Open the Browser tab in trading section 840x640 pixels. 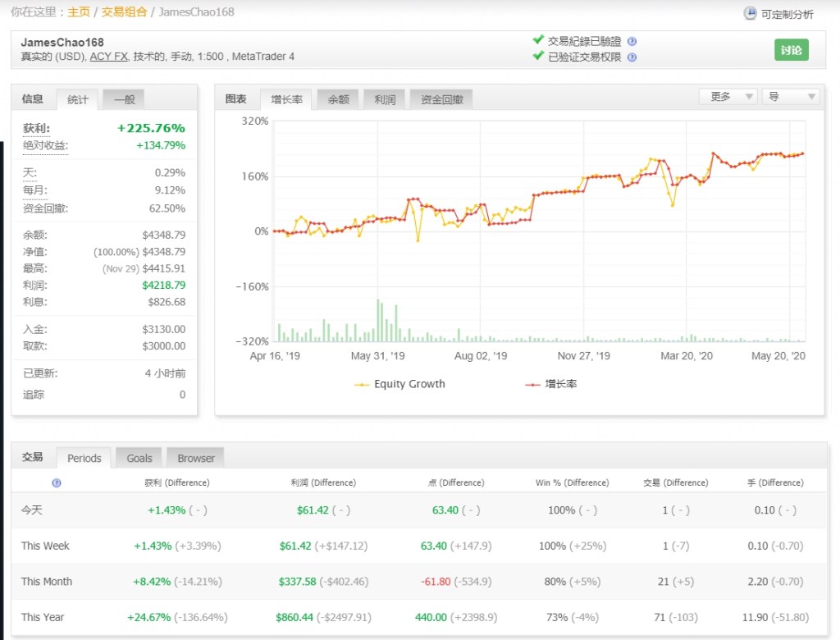196,458
